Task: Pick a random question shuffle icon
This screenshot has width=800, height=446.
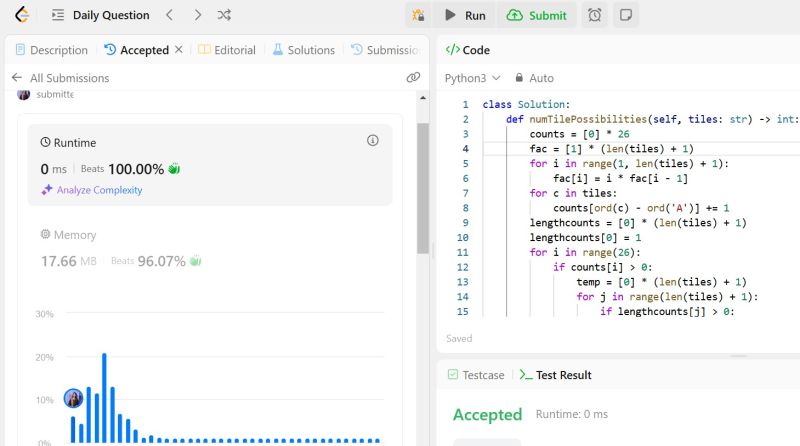Action: (x=225, y=15)
